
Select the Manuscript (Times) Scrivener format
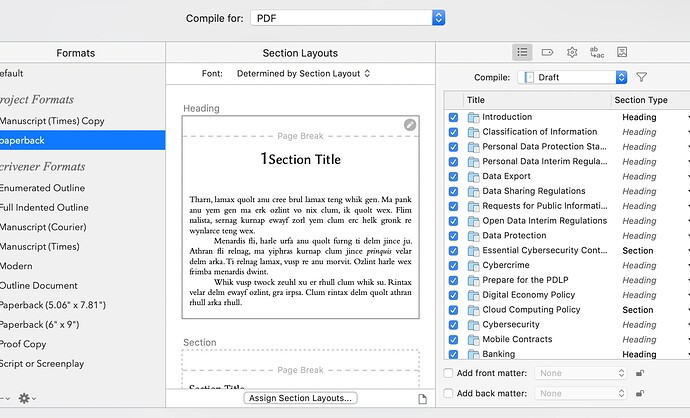[x=82, y=246]
